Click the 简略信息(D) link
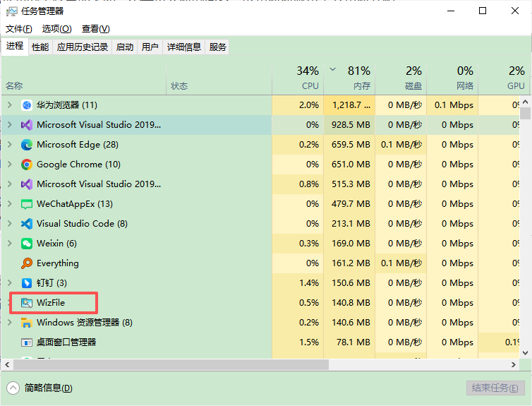 click(x=48, y=388)
